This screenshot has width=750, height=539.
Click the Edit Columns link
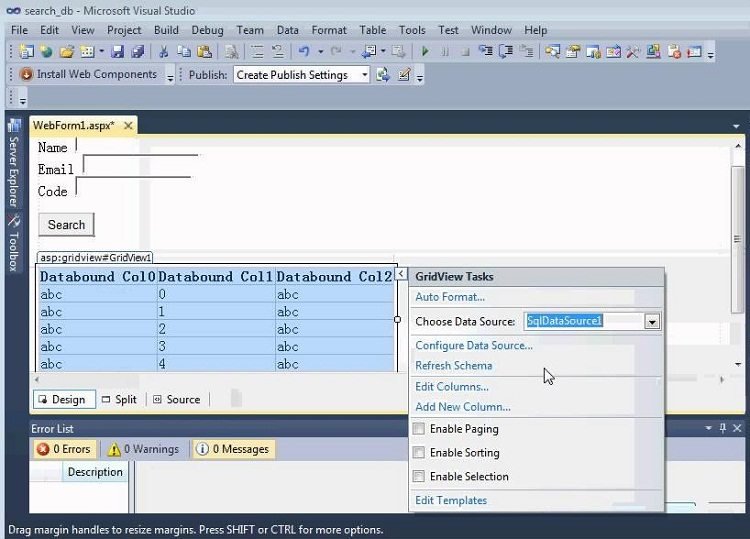[452, 386]
